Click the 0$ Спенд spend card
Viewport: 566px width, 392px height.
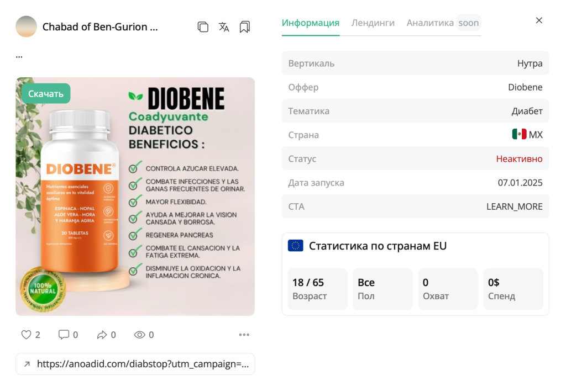[513, 289]
